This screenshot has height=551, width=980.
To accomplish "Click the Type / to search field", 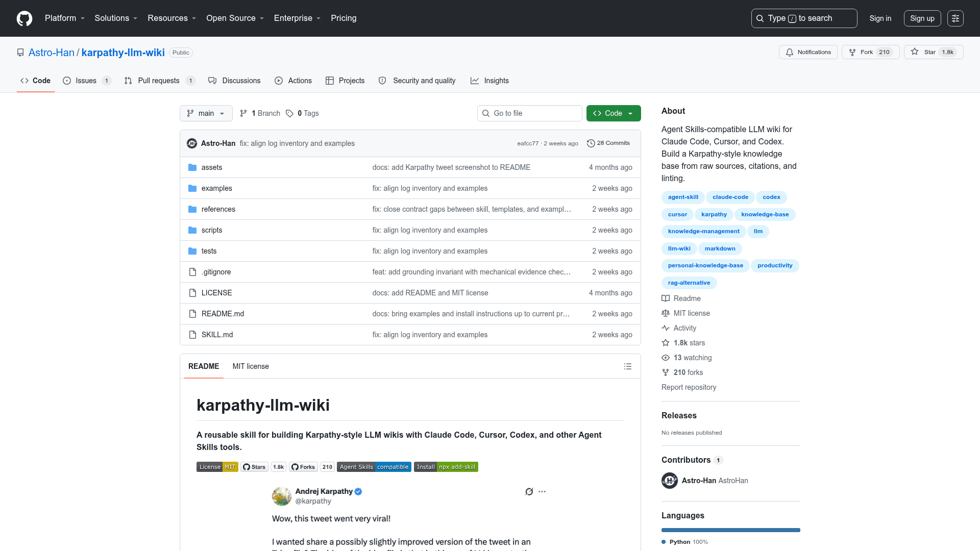I will pyautogui.click(x=804, y=18).
